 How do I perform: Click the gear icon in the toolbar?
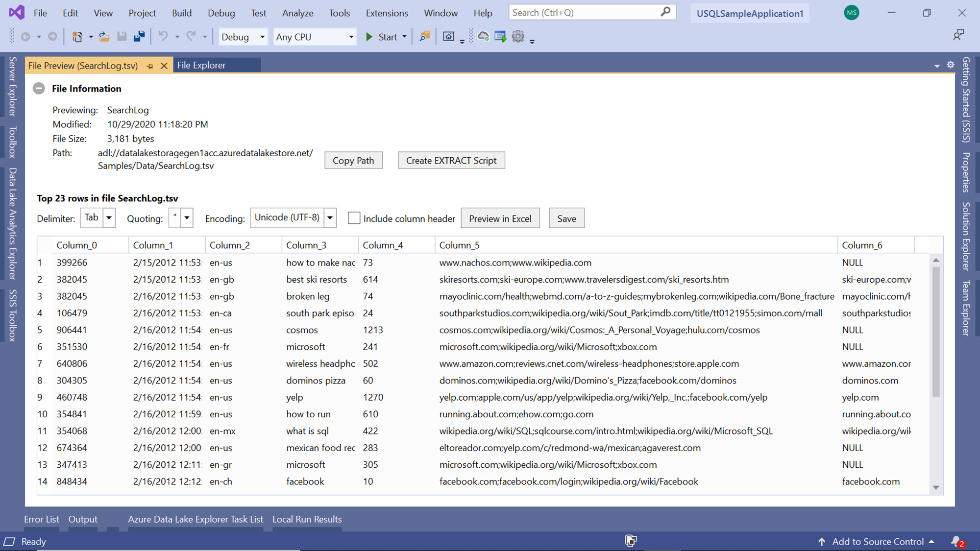pos(518,37)
